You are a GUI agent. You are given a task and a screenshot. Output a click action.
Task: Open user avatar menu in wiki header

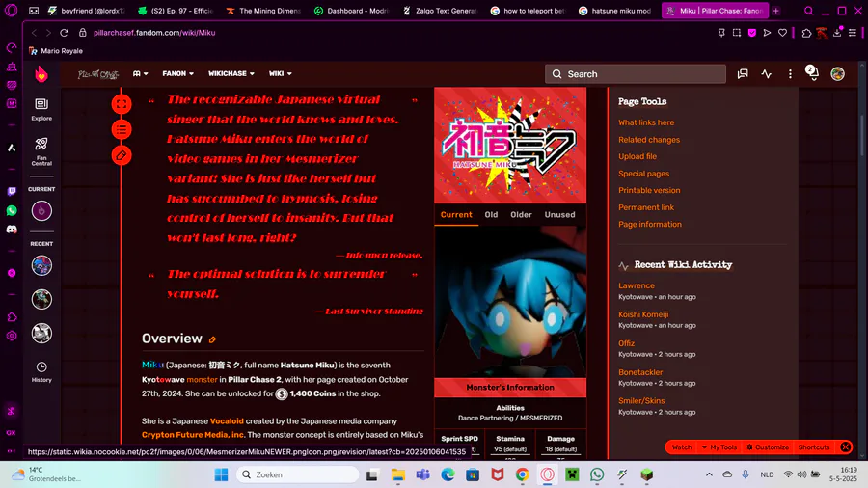pos(837,73)
